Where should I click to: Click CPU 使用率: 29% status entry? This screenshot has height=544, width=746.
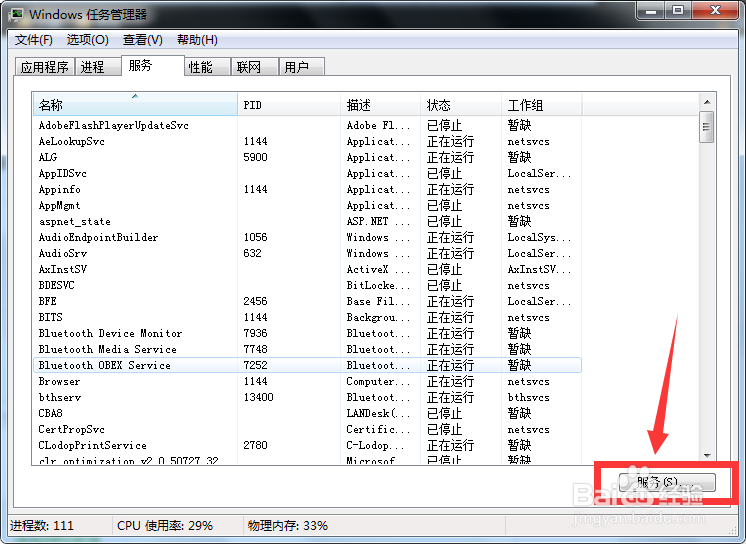[165, 525]
